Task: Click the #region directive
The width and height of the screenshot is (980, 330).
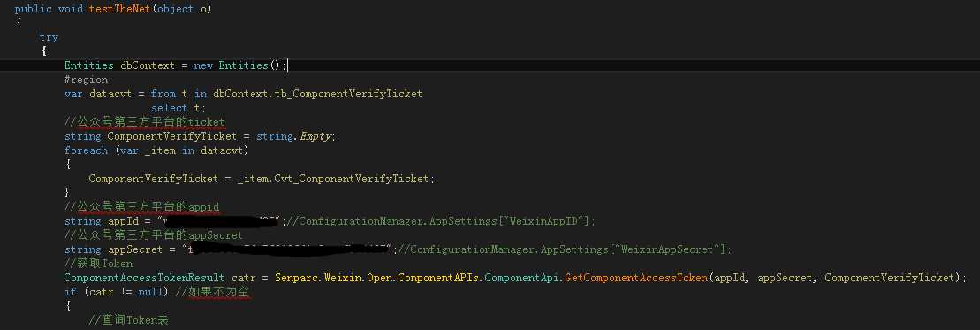Action: tap(86, 80)
